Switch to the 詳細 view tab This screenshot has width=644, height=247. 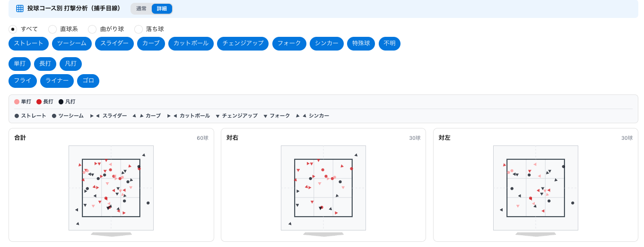[x=162, y=9]
